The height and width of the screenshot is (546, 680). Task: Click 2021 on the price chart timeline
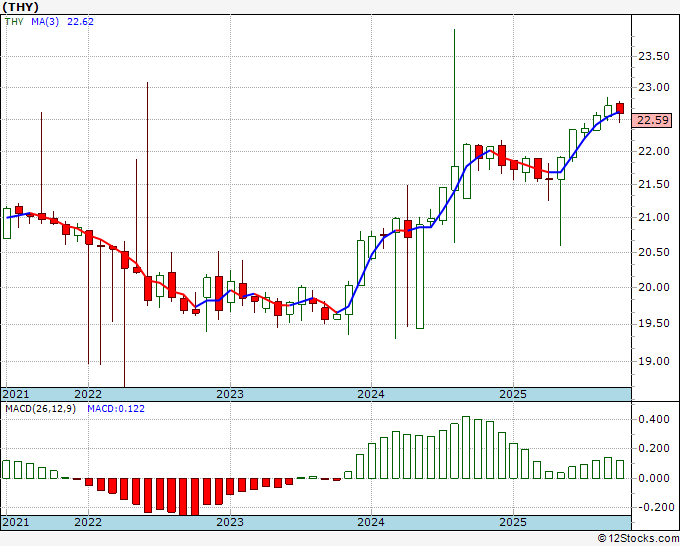coord(16,394)
